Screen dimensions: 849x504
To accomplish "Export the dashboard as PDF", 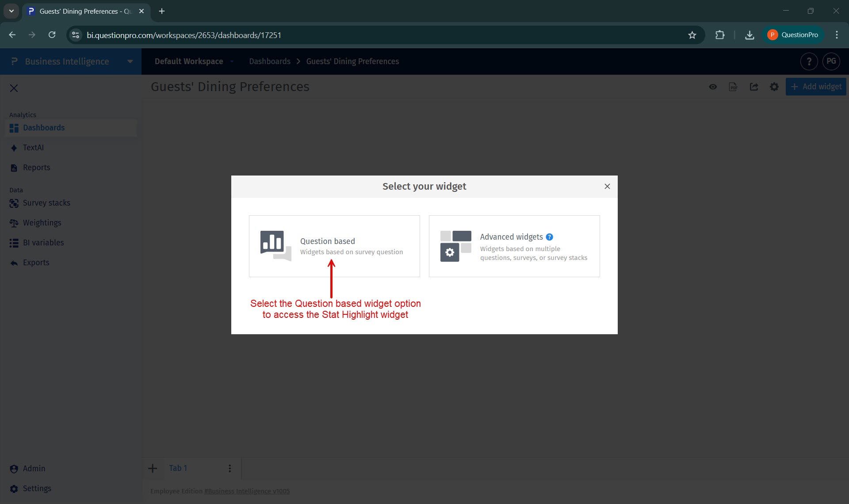I will click(x=734, y=87).
